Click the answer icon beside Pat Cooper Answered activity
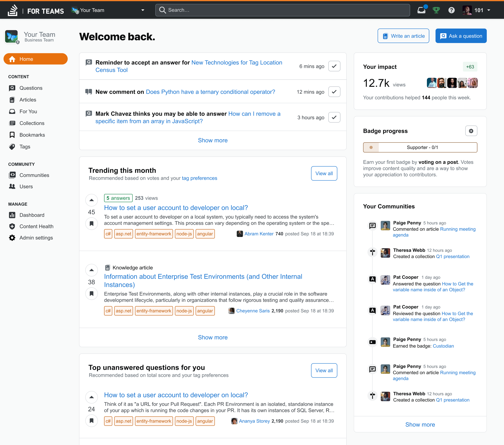The height and width of the screenshot is (445, 504). pos(372,280)
